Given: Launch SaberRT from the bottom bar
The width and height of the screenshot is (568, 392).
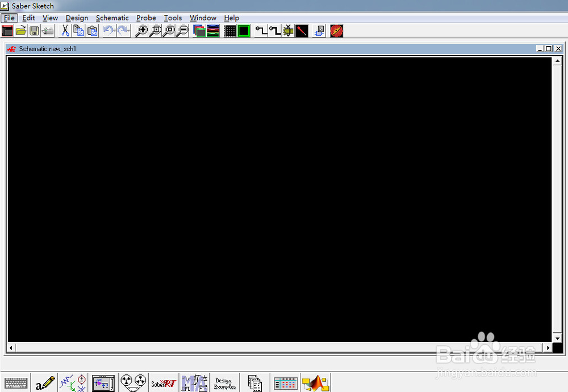Looking at the screenshot, I should (x=164, y=383).
